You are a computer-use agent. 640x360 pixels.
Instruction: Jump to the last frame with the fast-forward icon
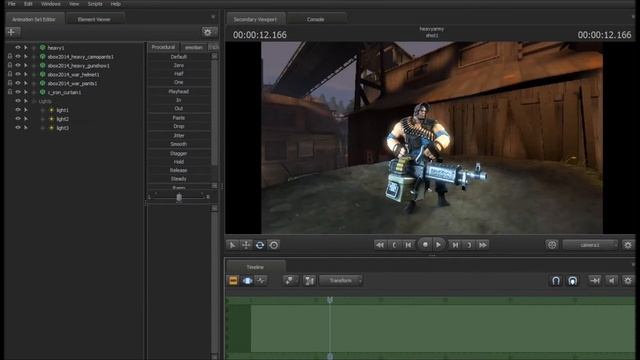pos(483,245)
